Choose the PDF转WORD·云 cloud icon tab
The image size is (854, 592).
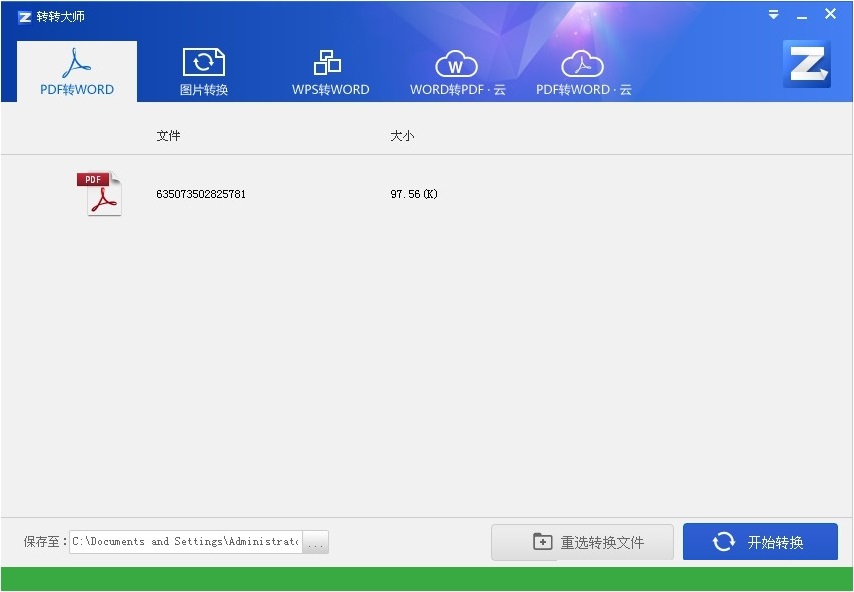tap(583, 66)
